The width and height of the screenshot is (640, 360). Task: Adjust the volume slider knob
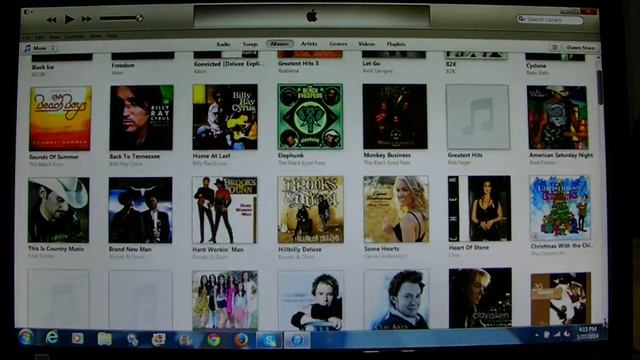point(139,18)
